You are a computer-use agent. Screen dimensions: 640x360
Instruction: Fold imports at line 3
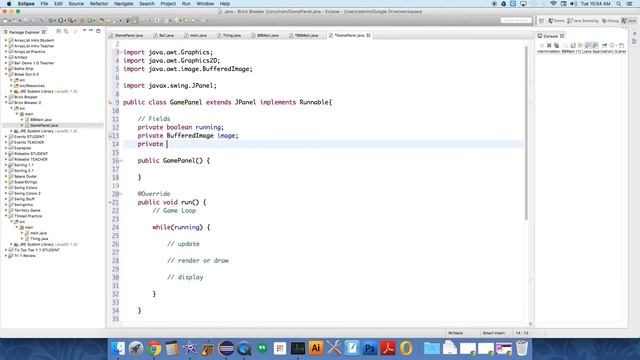(121, 52)
